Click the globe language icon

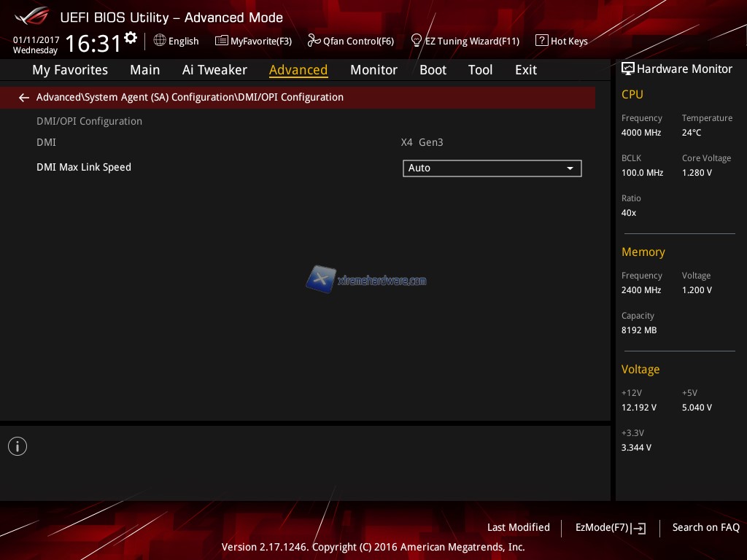pyautogui.click(x=160, y=41)
